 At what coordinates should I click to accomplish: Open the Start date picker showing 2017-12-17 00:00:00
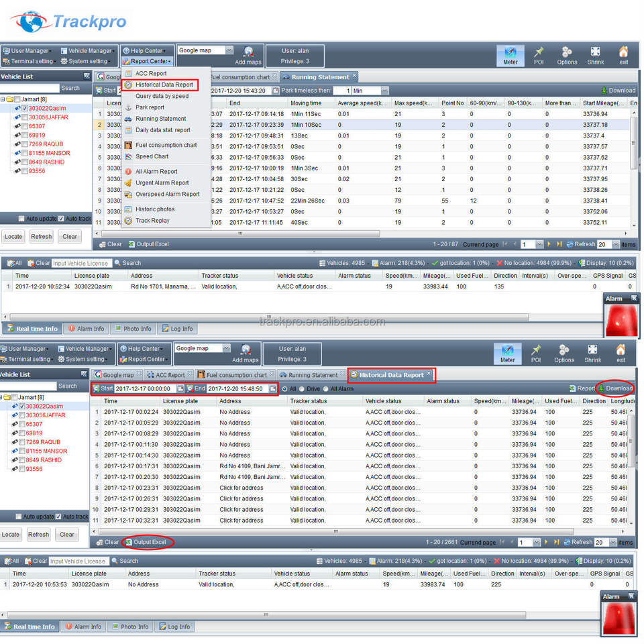pyautogui.click(x=180, y=388)
